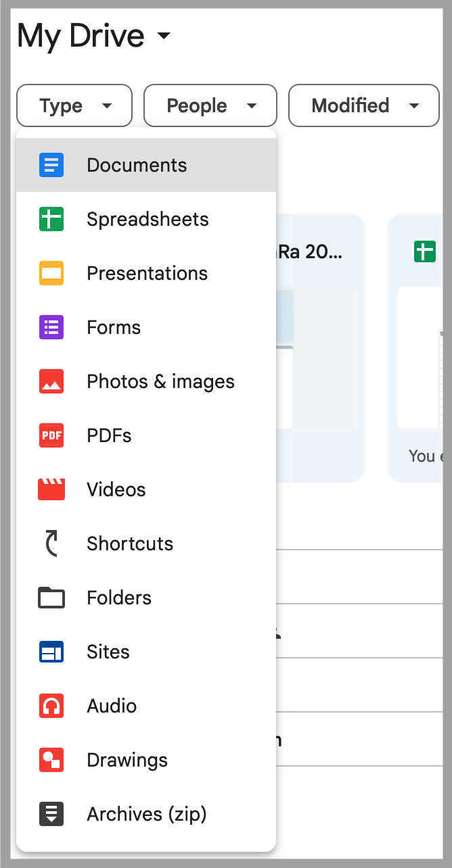
Task: Open the People filter dropdown
Action: (x=210, y=105)
